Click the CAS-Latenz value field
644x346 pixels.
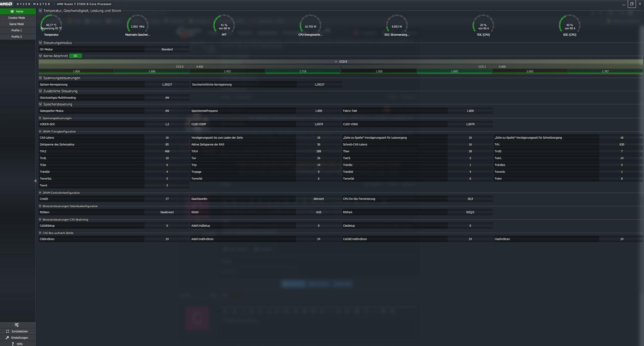point(167,138)
